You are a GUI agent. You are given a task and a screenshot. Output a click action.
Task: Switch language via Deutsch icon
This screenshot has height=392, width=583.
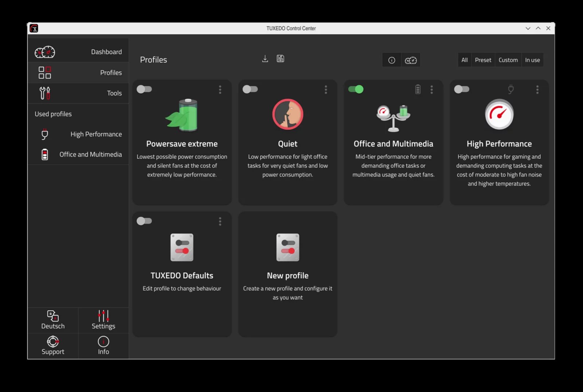click(53, 316)
